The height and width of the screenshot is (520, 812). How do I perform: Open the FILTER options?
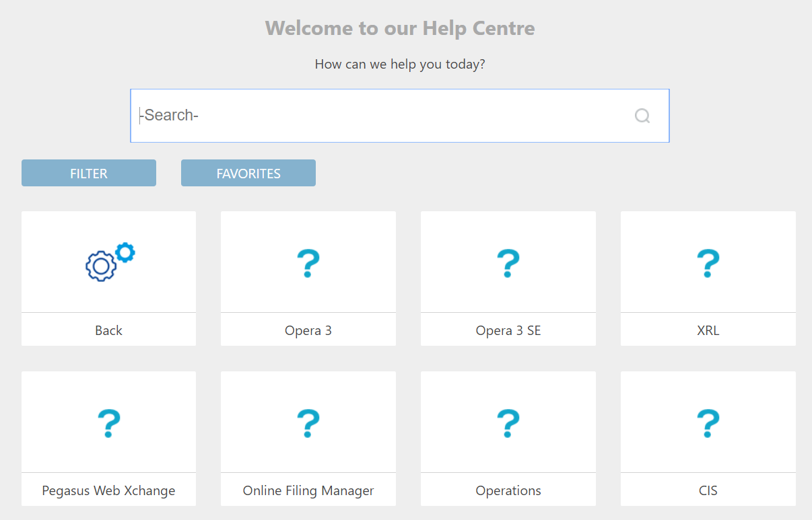89,173
